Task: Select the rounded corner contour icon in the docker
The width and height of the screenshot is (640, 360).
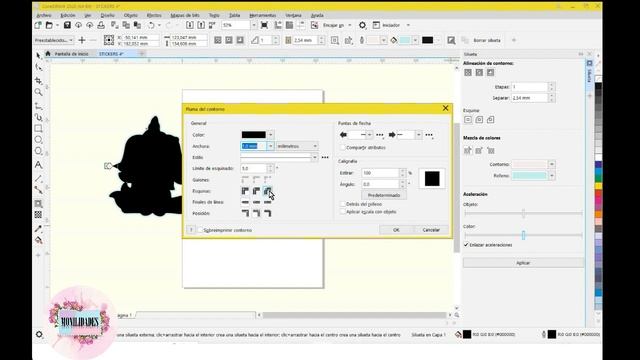Action: tap(479, 120)
